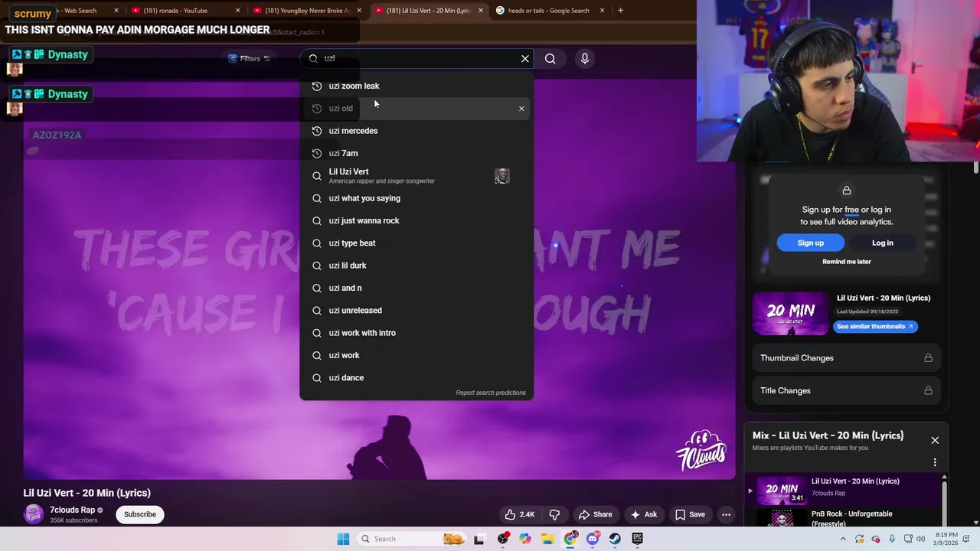This screenshot has width=980, height=551.
Task: Open a new browser tab
Action: tap(620, 11)
